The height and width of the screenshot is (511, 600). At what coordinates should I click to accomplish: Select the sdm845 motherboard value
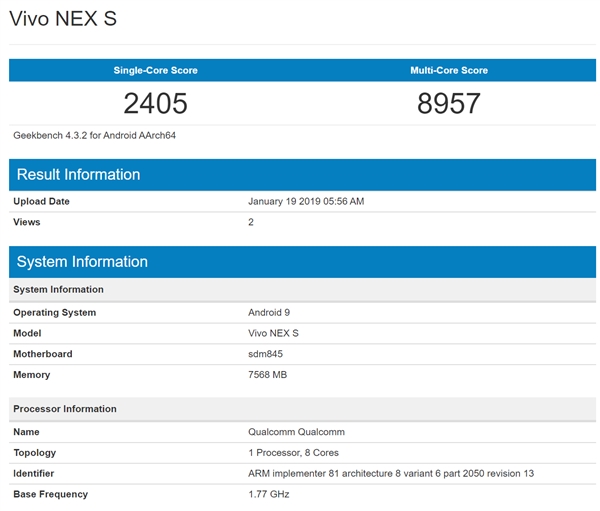pyautogui.click(x=266, y=354)
